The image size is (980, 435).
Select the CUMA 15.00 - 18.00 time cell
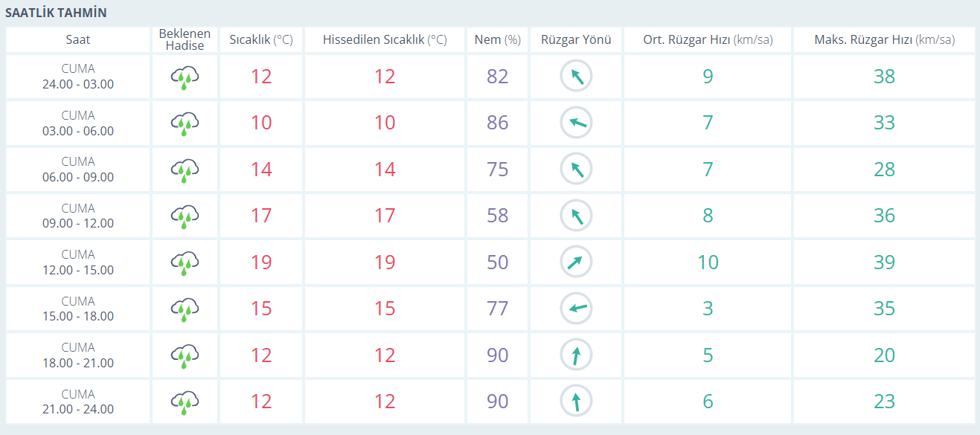(78, 309)
